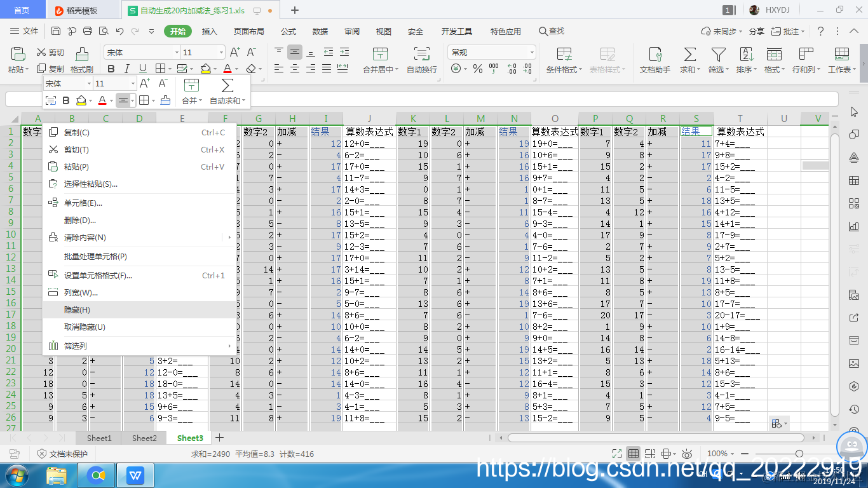Image resolution: width=868 pixels, height=488 pixels.
Task: Click the Increase Indent icon in ribbon
Action: coord(345,52)
